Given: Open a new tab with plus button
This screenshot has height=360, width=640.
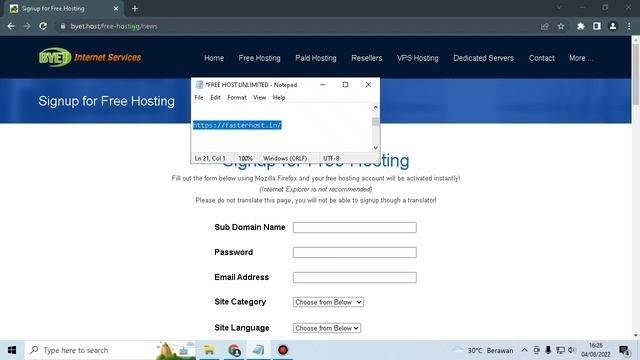Looking at the screenshot, I should pyautogui.click(x=135, y=8).
